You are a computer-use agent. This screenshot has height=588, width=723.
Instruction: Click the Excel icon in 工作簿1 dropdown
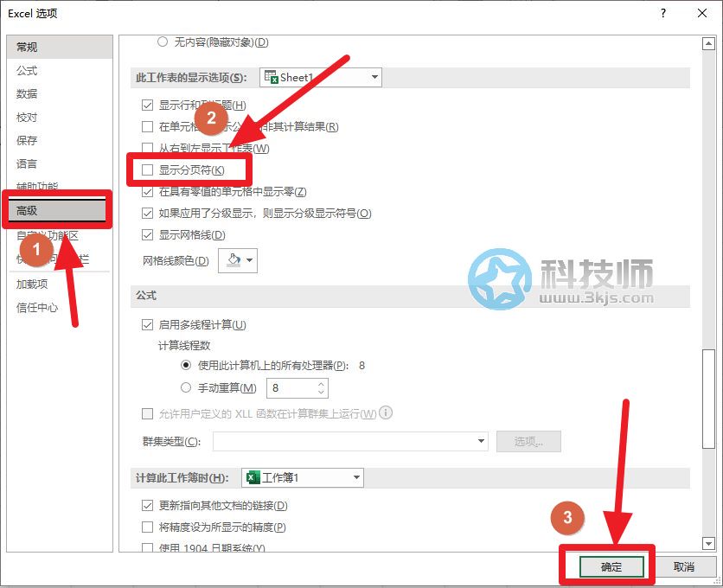(x=253, y=477)
